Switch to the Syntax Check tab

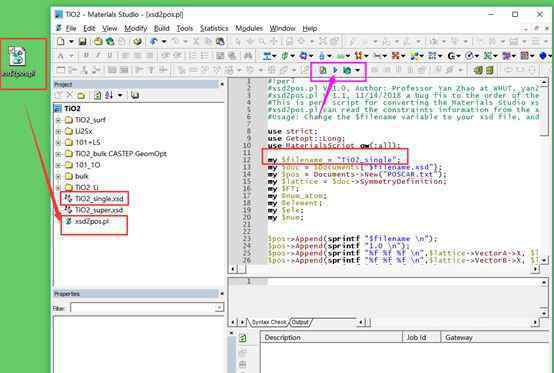[269, 322]
